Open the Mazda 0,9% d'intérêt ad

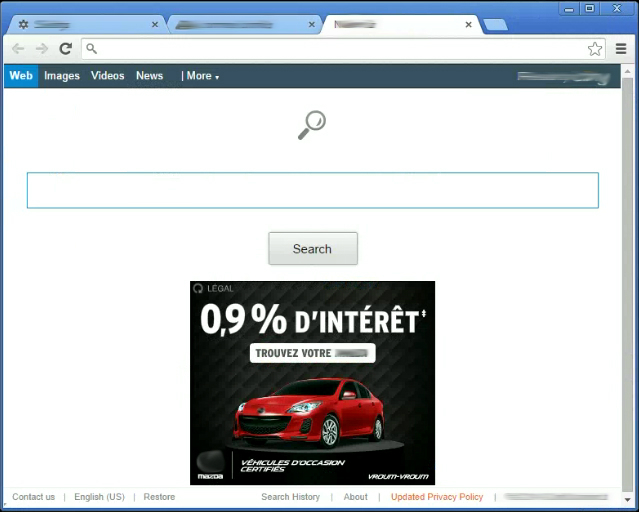[x=312, y=383]
